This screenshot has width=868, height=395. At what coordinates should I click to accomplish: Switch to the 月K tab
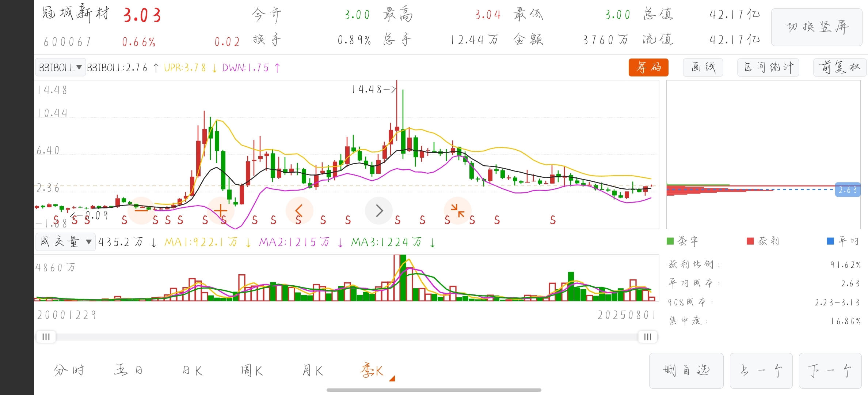[x=313, y=370]
